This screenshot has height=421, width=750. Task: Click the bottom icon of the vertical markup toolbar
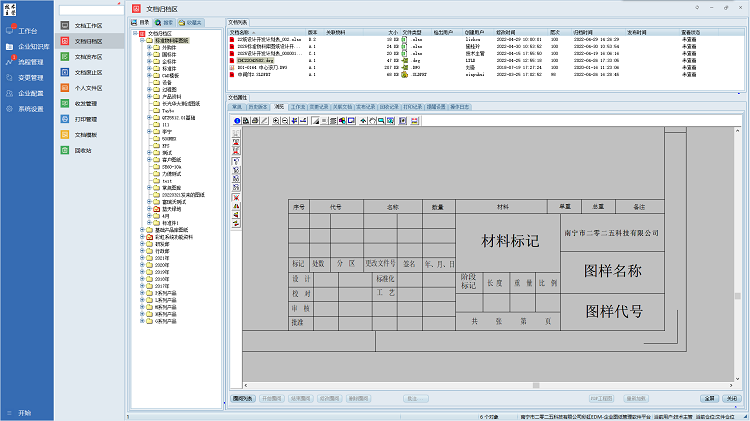[236, 223]
